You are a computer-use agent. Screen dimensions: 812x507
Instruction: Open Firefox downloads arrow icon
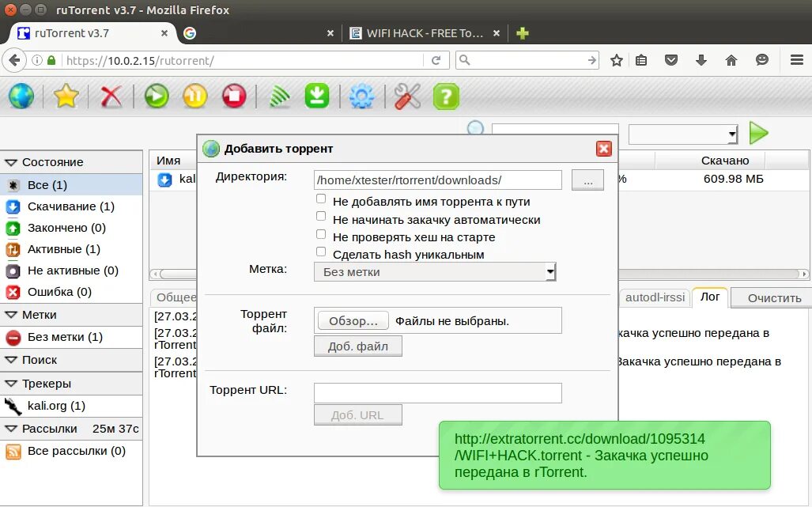click(701, 61)
